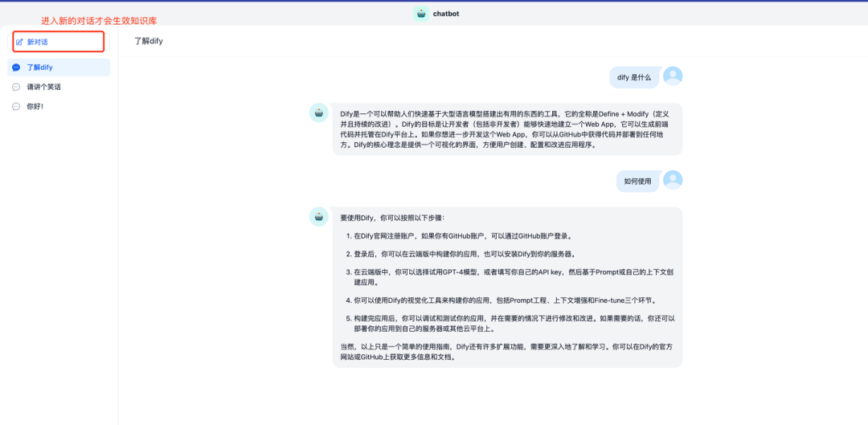Click the chat bubble icon beside 了解dify
The image size is (868, 425).
[16, 67]
